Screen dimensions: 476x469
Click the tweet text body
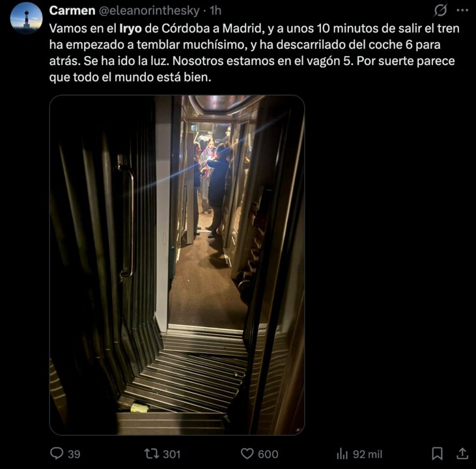point(254,53)
